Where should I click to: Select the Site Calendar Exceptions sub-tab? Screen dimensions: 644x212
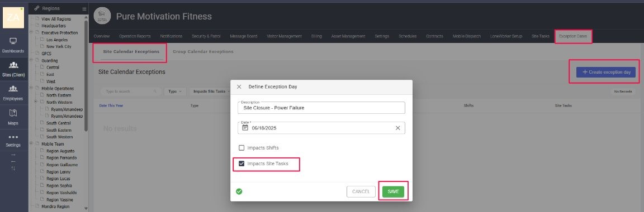click(131, 52)
